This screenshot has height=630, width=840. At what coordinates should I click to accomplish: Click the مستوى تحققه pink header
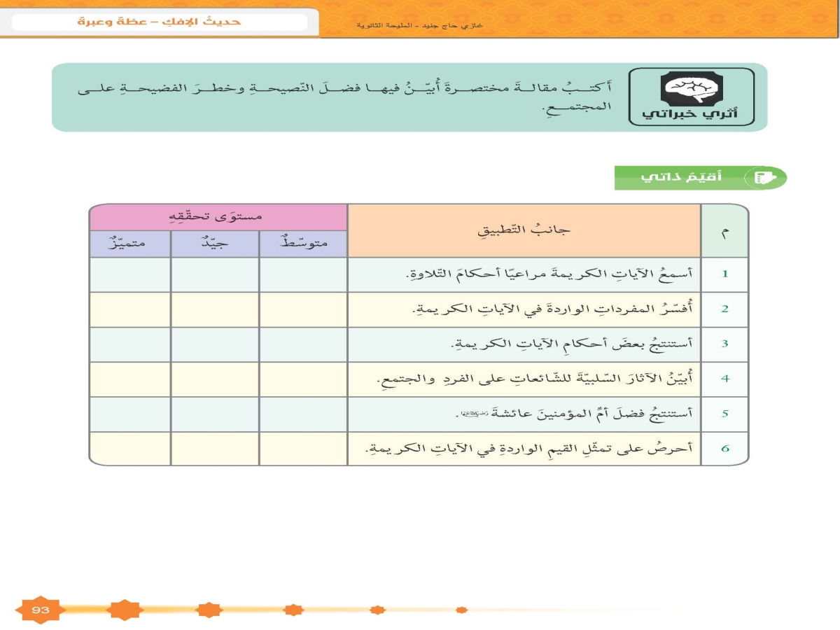coord(218,217)
